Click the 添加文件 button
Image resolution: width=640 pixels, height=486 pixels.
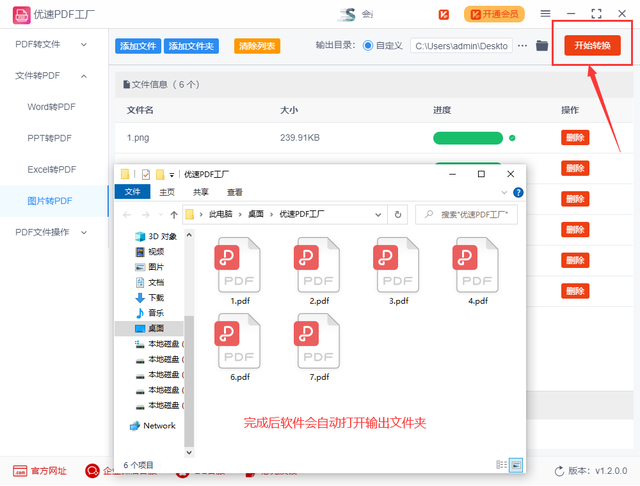(x=138, y=46)
